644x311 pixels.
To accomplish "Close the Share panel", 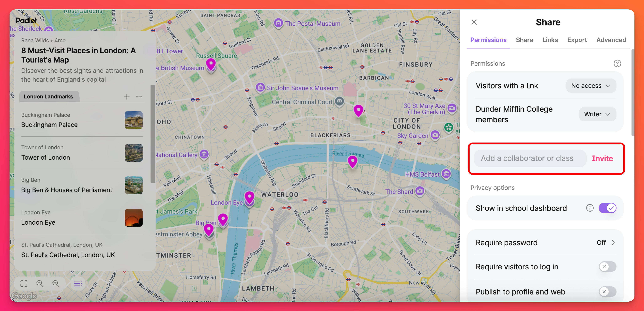I will tap(474, 22).
